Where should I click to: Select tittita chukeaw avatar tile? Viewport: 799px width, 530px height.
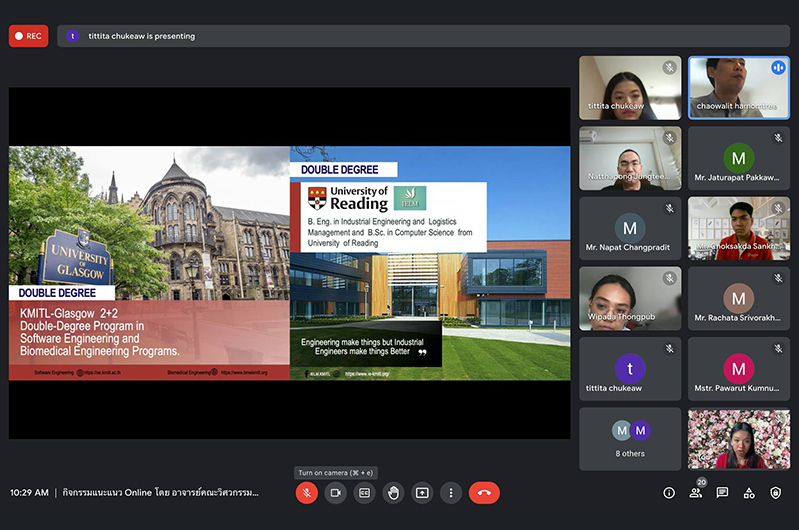630,368
